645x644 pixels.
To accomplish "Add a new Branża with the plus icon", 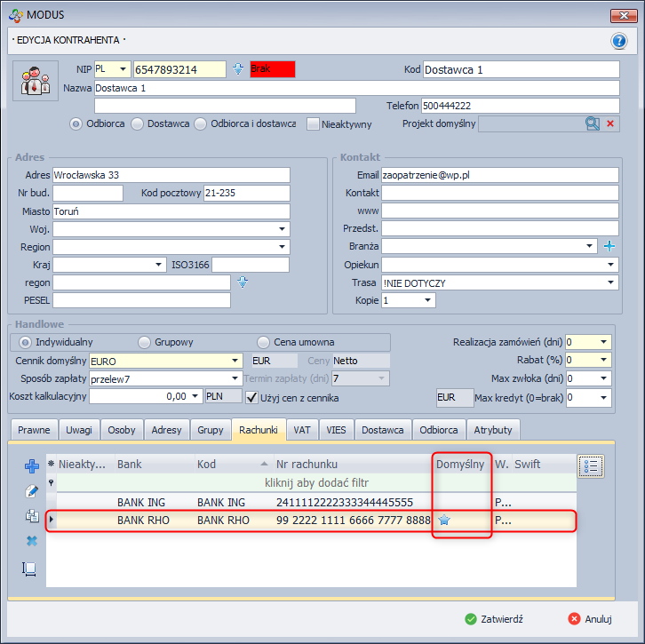I will (x=609, y=246).
